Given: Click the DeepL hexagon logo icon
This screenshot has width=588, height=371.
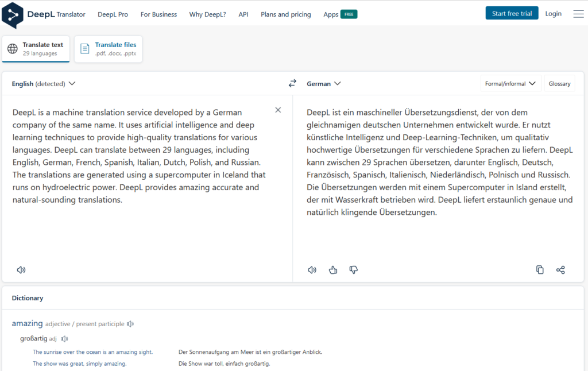Looking at the screenshot, I should click(x=13, y=15).
